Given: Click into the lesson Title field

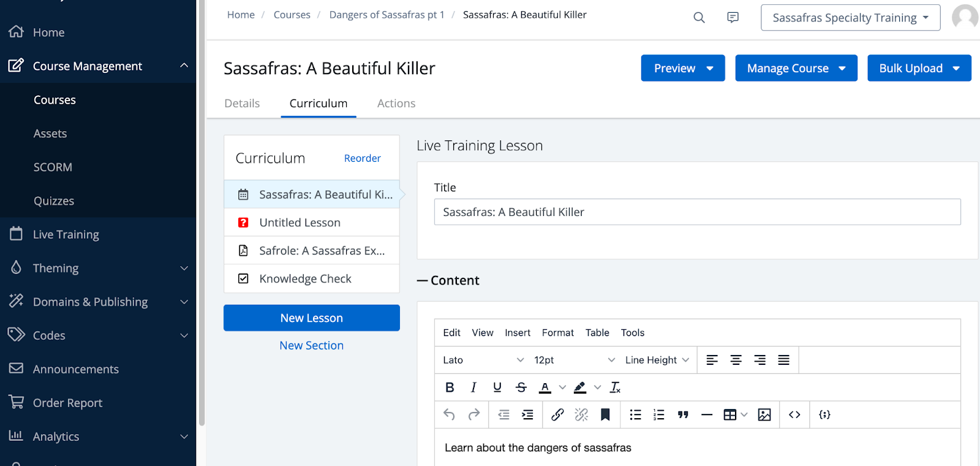Looking at the screenshot, I should (697, 212).
